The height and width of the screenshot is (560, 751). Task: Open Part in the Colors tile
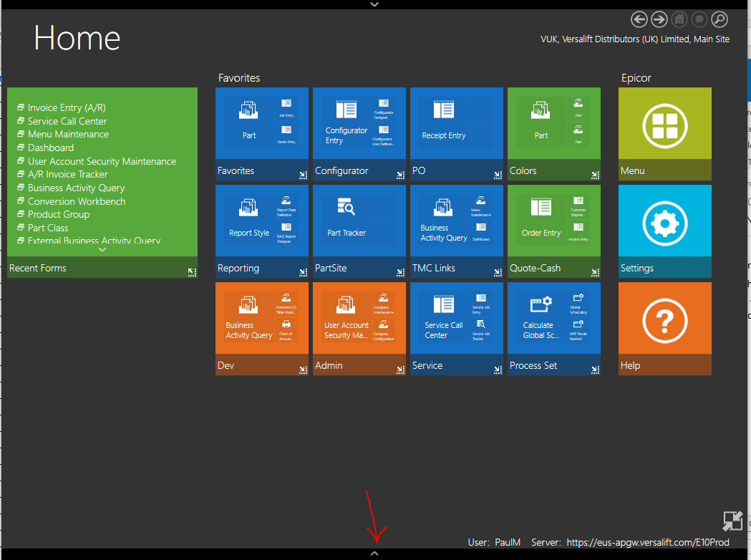541,121
